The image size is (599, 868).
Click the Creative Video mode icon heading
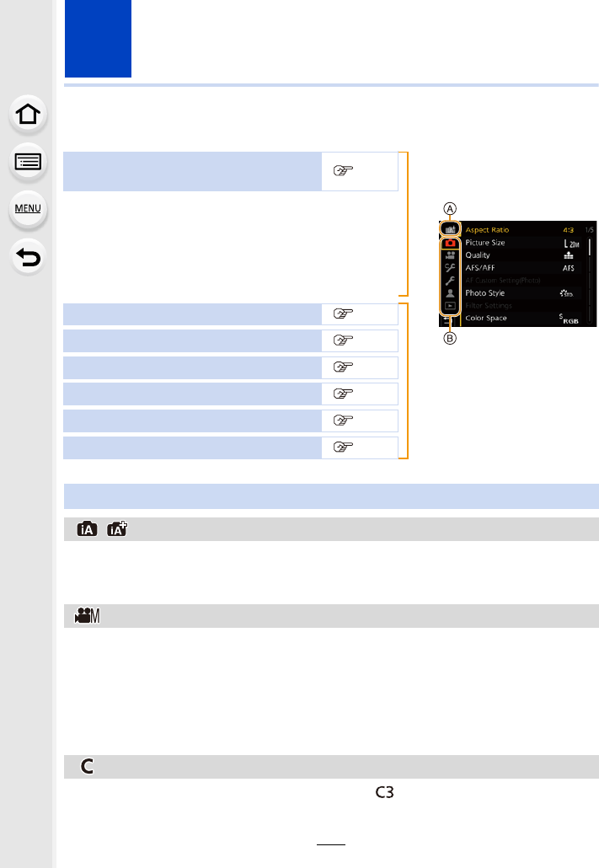tap(87, 615)
